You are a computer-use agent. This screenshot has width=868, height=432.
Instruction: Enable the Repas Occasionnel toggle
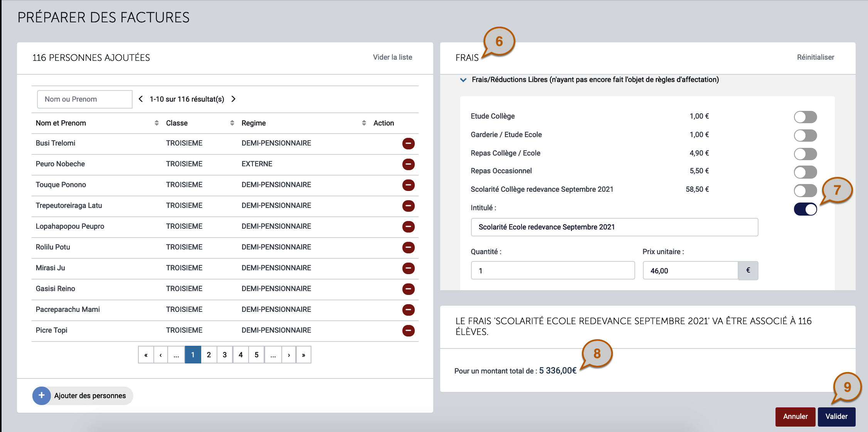pyautogui.click(x=805, y=172)
